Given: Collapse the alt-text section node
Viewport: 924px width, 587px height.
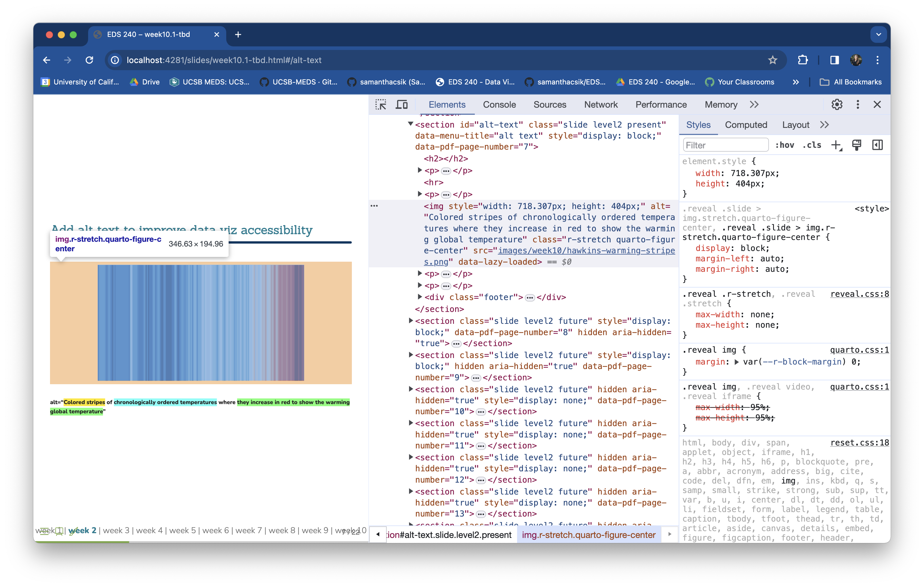Looking at the screenshot, I should pos(410,124).
